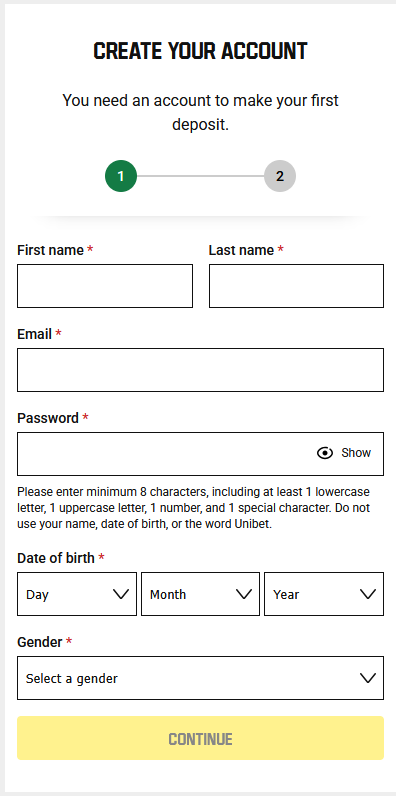Image resolution: width=396 pixels, height=796 pixels.
Task: Focus the Last name input field
Action: tap(296, 286)
